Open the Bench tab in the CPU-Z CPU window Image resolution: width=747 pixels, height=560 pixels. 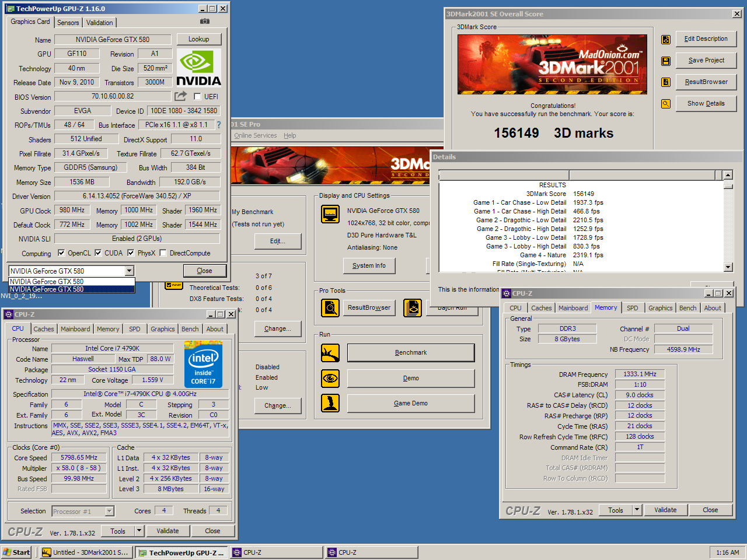[190, 329]
